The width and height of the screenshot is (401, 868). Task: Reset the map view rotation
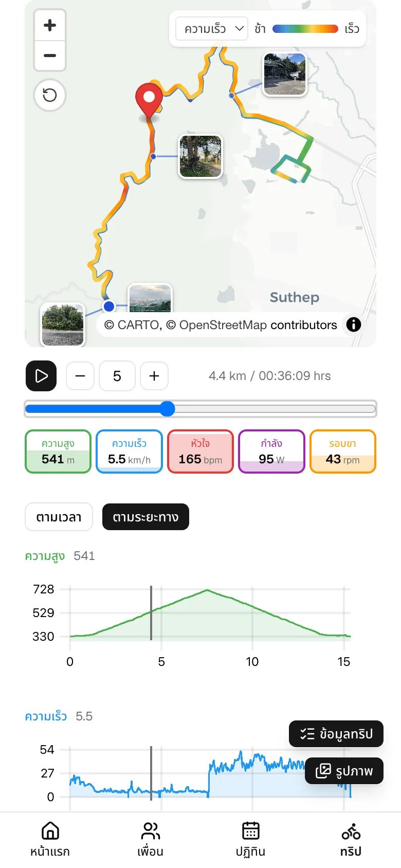(50, 95)
